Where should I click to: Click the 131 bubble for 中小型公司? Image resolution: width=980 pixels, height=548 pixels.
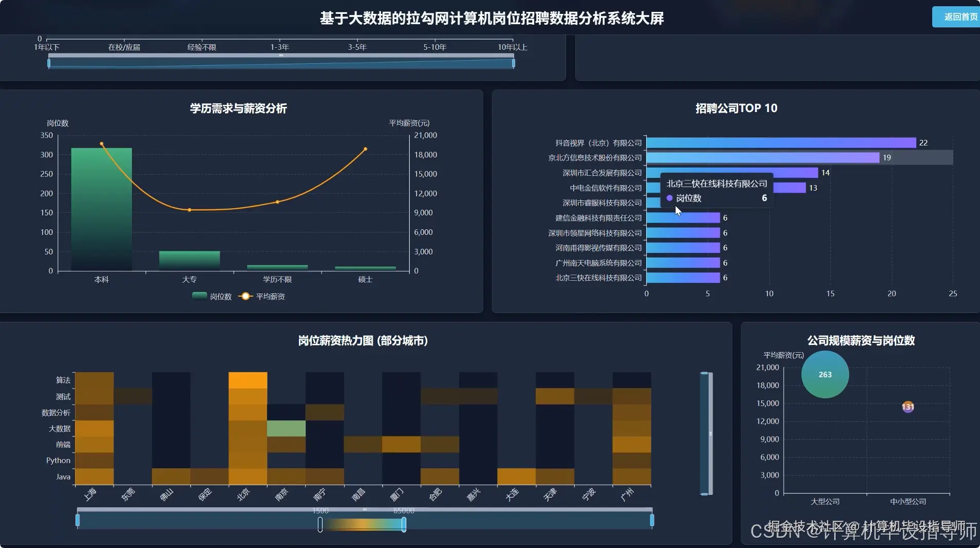pos(908,407)
